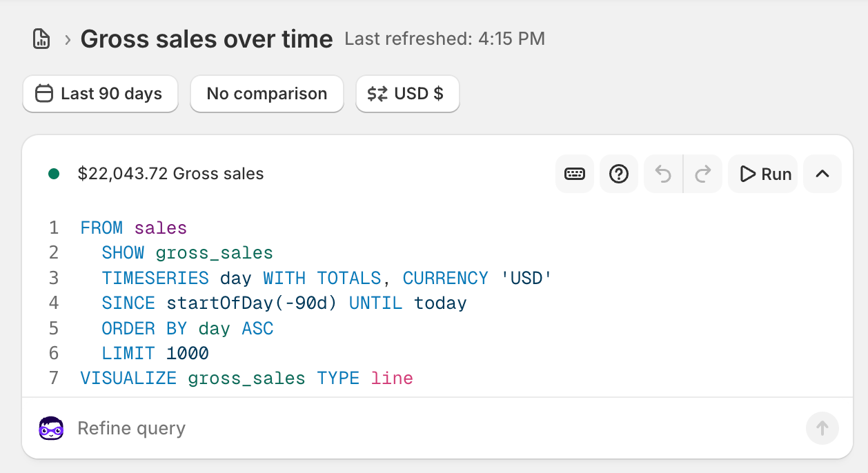Undo the last query edit
This screenshot has width=868, height=473.
pyautogui.click(x=663, y=174)
